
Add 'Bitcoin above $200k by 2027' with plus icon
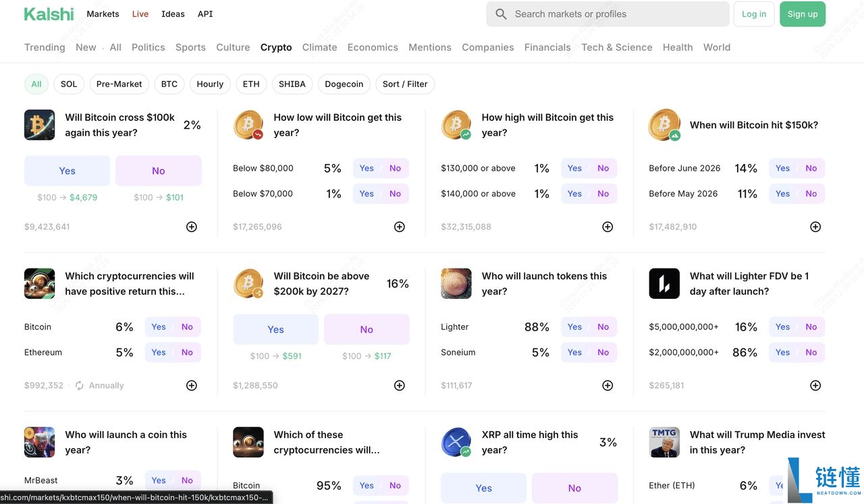(x=400, y=385)
